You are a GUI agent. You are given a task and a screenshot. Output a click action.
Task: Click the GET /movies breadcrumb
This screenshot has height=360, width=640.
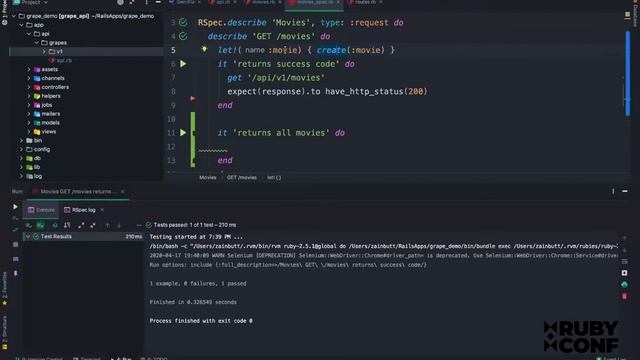(x=242, y=178)
